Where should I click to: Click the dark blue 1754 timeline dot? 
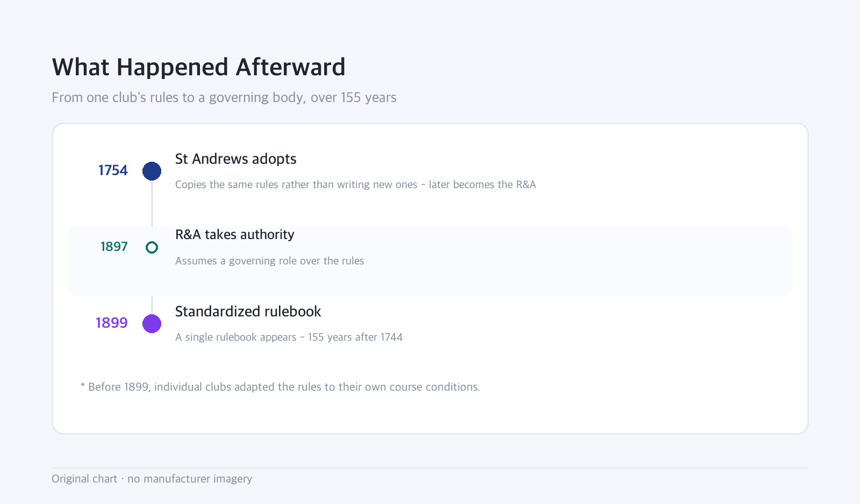(152, 171)
